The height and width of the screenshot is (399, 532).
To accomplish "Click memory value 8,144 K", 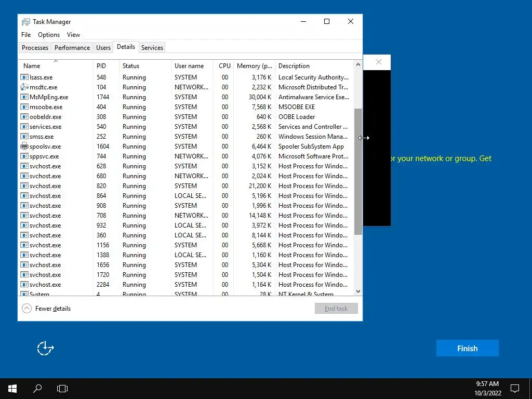I will tap(262, 235).
